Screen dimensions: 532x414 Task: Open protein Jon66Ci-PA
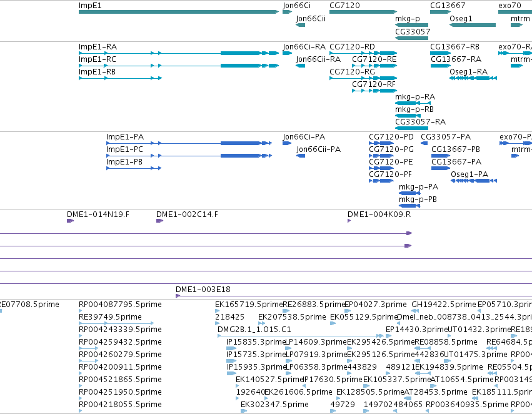[287, 143]
